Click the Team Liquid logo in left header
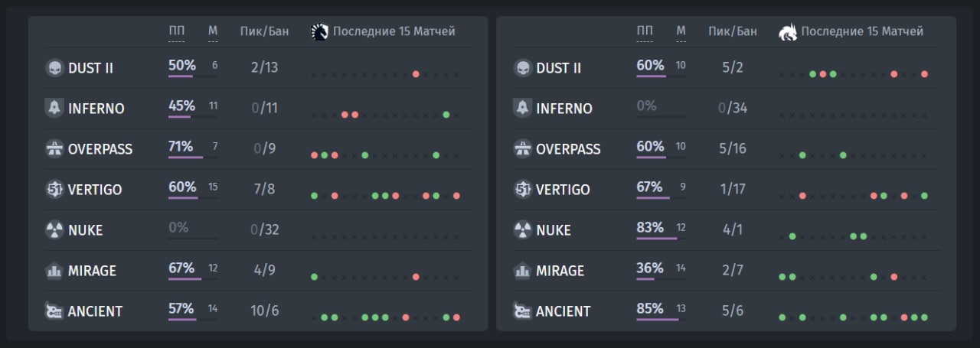The height and width of the screenshot is (348, 980). coord(320,31)
